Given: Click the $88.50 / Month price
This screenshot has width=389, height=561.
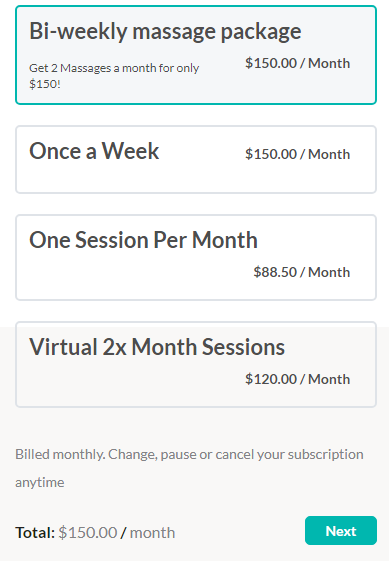Looking at the screenshot, I should (x=302, y=272).
